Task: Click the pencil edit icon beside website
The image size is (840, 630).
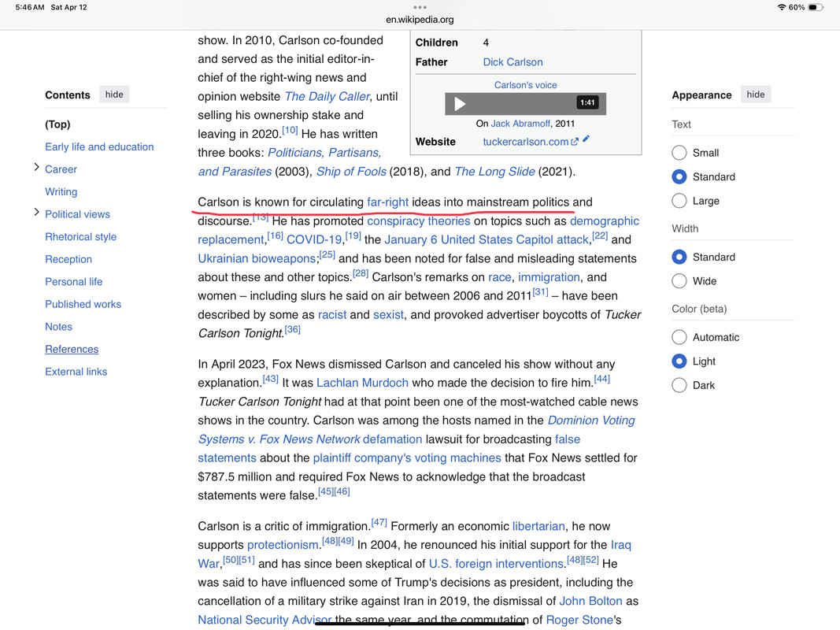Action: (x=586, y=139)
